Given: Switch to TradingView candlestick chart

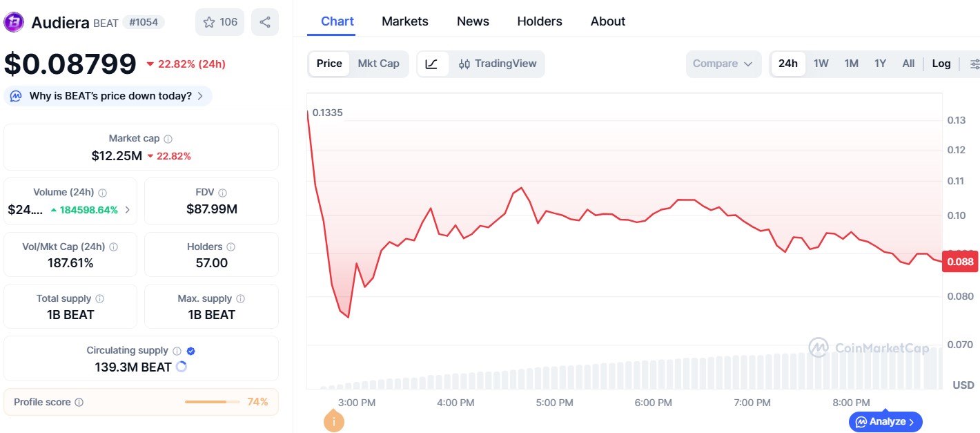Looking at the screenshot, I should coord(498,64).
